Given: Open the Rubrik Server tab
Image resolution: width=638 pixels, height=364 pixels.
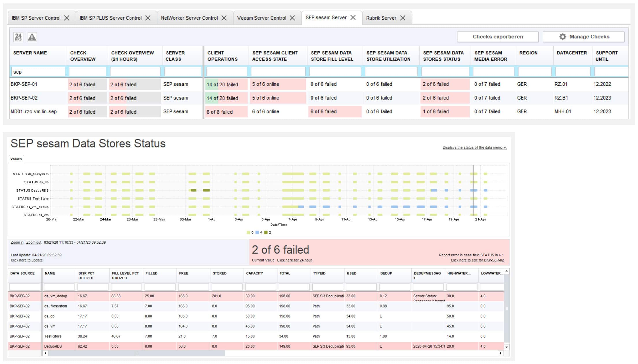Looking at the screenshot, I should pos(381,18).
